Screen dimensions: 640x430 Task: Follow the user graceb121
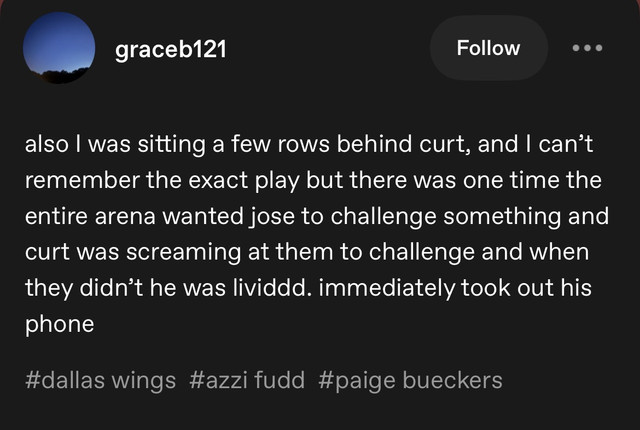[x=489, y=48]
